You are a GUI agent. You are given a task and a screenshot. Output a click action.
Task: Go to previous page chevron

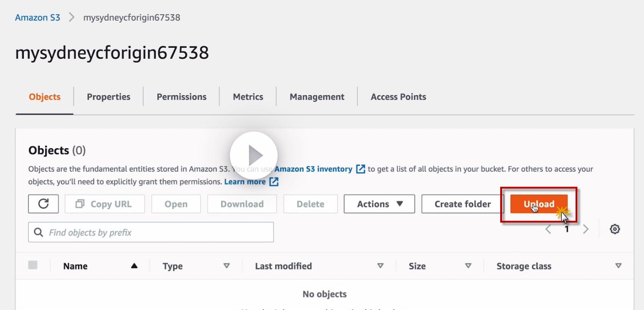tap(548, 229)
